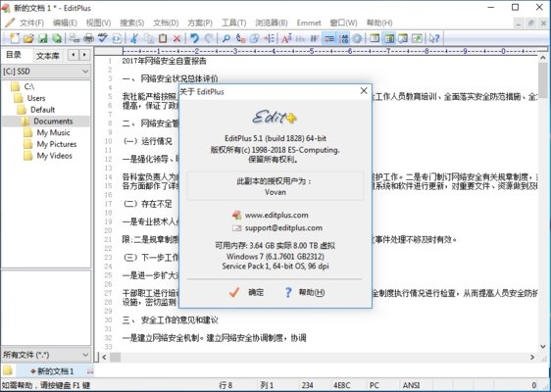Viewport: 551px width, 392px height.
Task: Click the right arrow beside 文本库 tab
Action: tap(84, 55)
